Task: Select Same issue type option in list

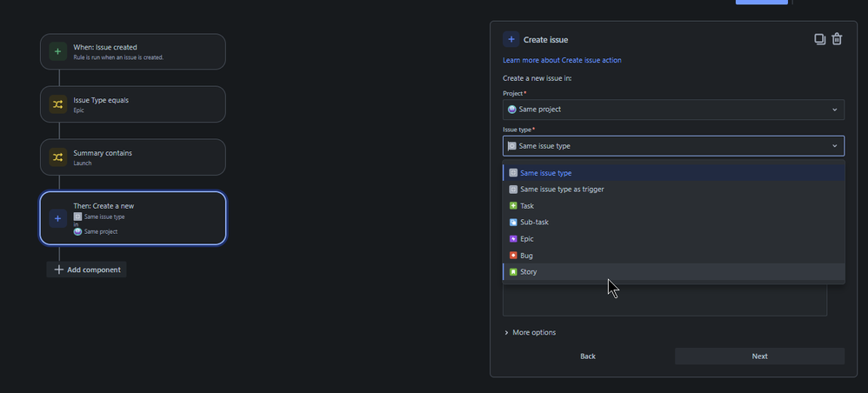Action: 674,173
